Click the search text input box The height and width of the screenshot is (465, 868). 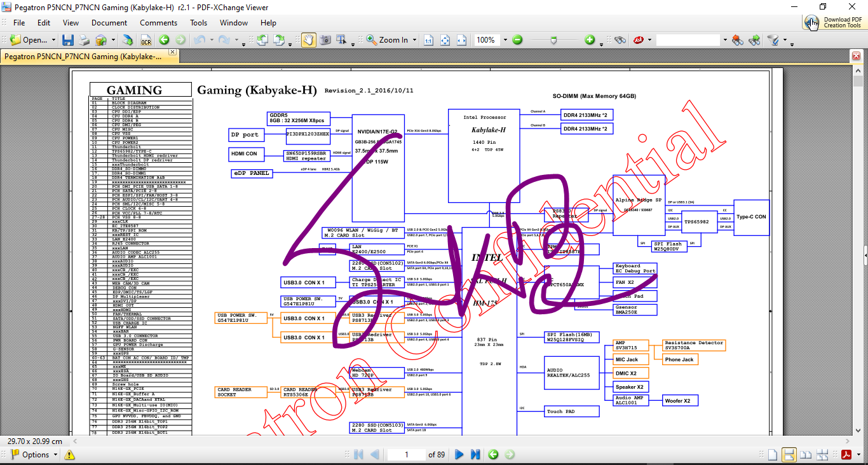(688, 39)
